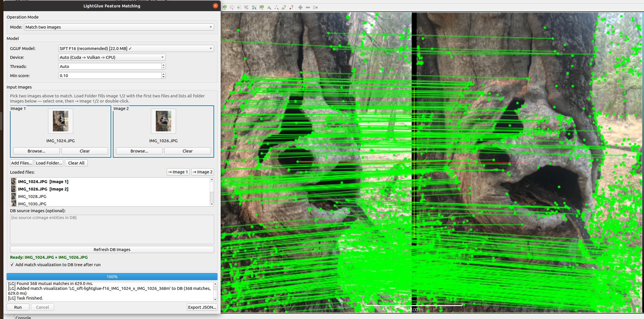
Task: Click the red point question mark icon
Action: (x=291, y=7)
